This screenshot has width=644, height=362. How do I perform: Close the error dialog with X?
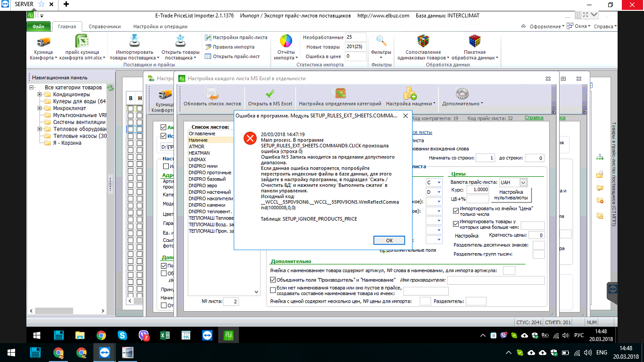coord(405,115)
